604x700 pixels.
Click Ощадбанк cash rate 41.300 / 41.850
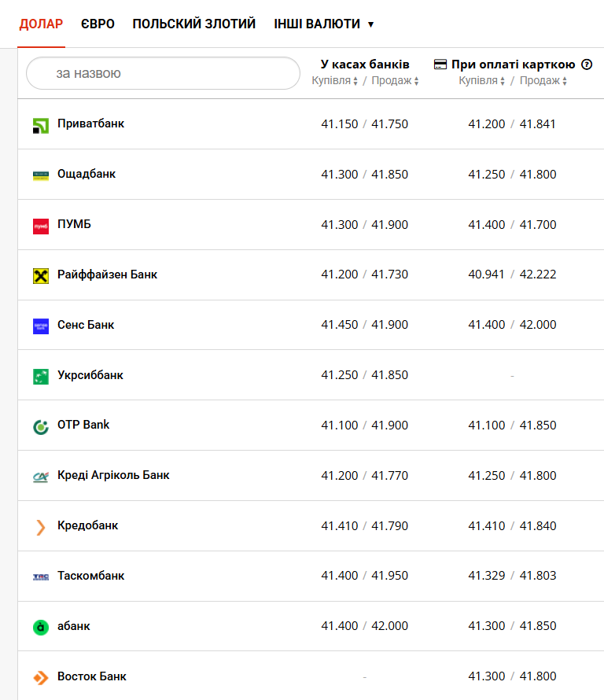365,175
